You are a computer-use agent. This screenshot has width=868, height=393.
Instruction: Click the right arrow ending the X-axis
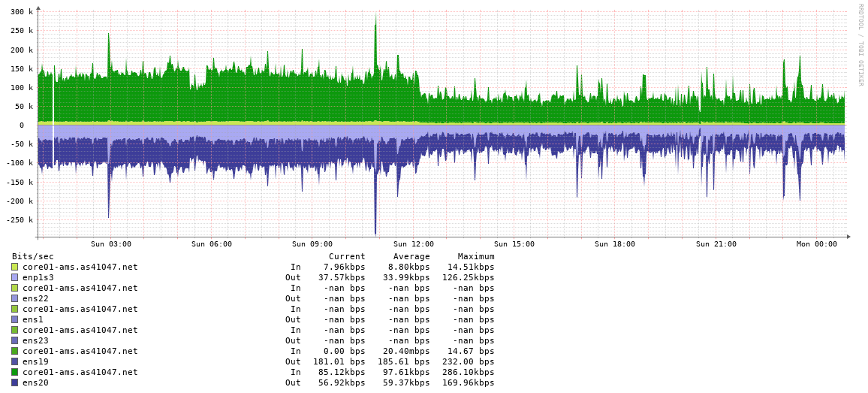pyautogui.click(x=849, y=237)
